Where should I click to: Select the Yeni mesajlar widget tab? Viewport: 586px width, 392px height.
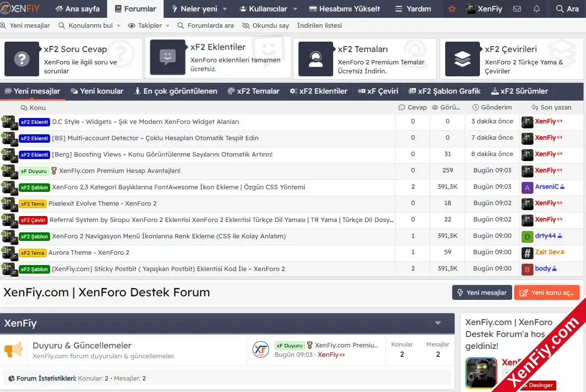33,91
